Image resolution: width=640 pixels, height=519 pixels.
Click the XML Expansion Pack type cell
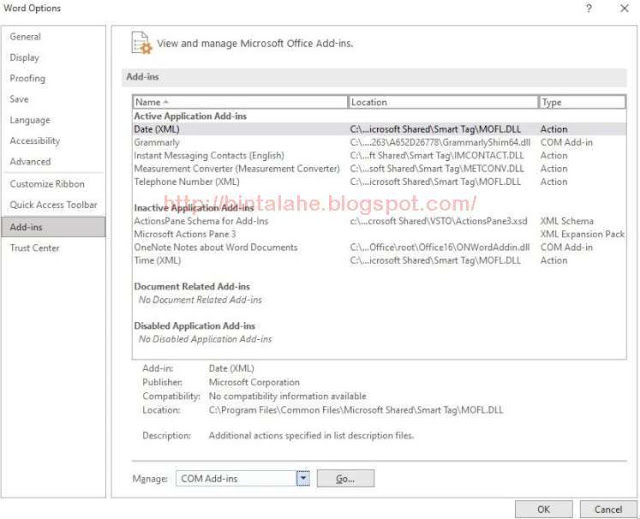click(582, 234)
